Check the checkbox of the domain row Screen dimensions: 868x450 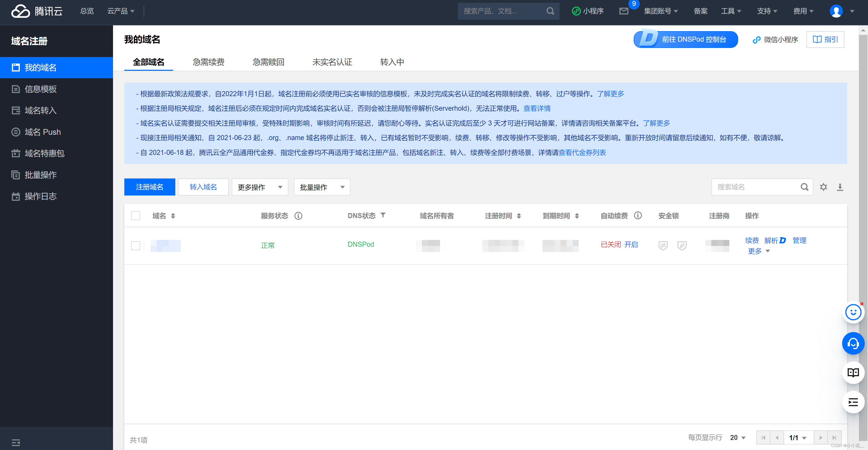click(135, 245)
